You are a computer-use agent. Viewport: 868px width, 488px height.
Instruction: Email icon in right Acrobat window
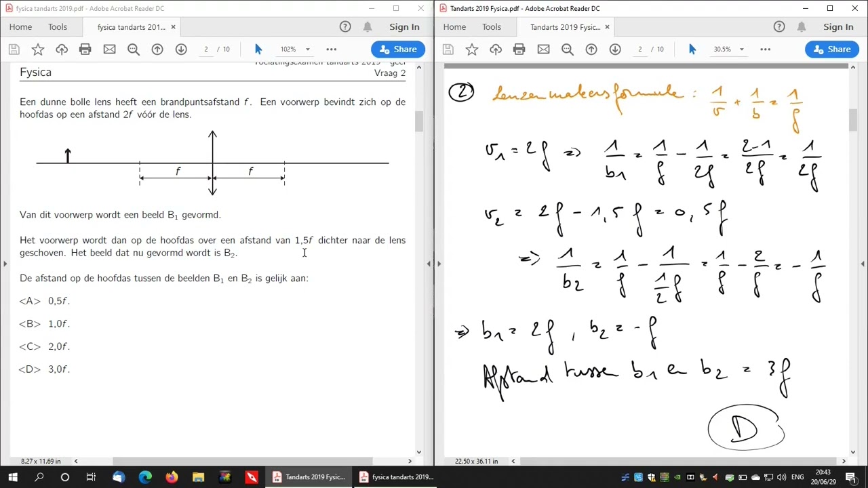point(543,49)
